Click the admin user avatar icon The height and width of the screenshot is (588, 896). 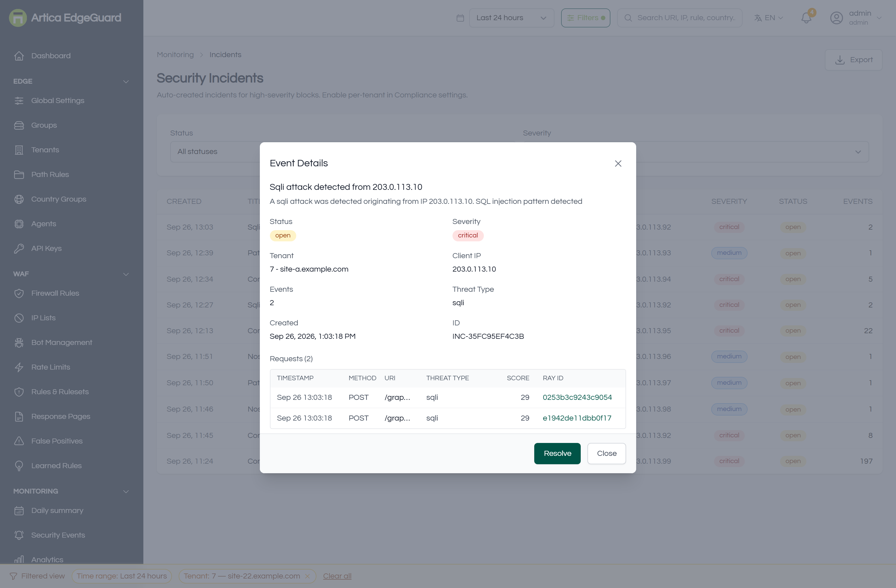tap(836, 18)
